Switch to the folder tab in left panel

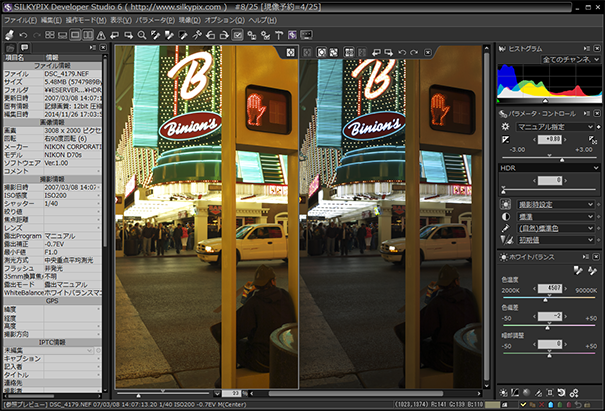pyautogui.click(x=10, y=48)
